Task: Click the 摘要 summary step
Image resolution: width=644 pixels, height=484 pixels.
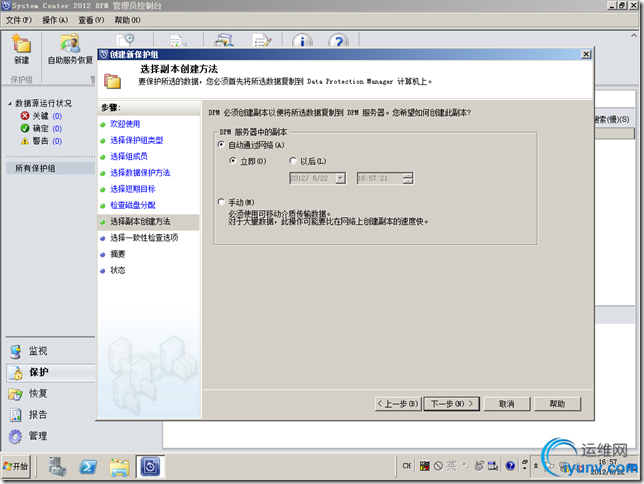Action: coord(117,254)
